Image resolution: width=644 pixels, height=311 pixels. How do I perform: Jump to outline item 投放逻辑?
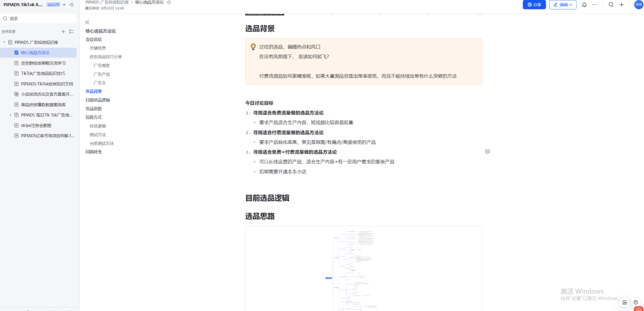click(98, 126)
